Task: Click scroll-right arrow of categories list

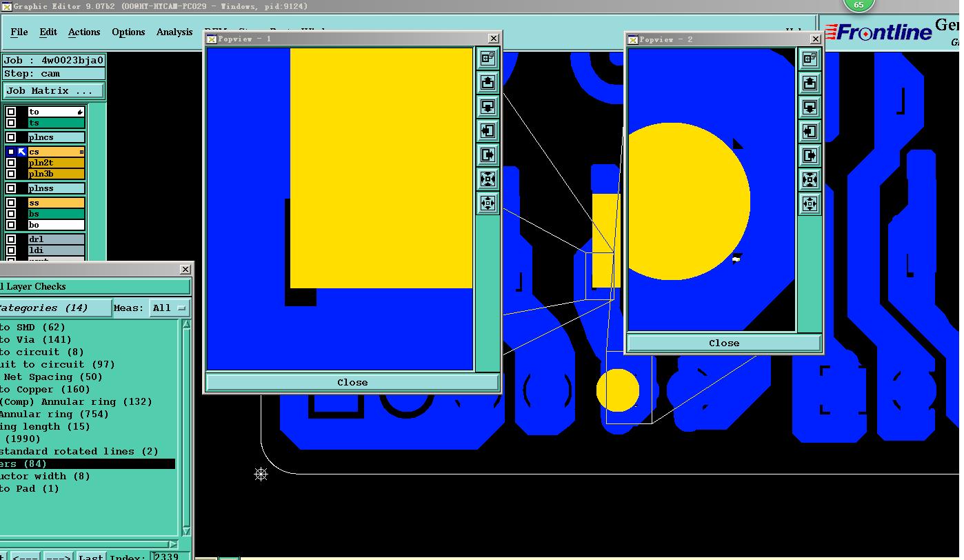Action: point(173,543)
